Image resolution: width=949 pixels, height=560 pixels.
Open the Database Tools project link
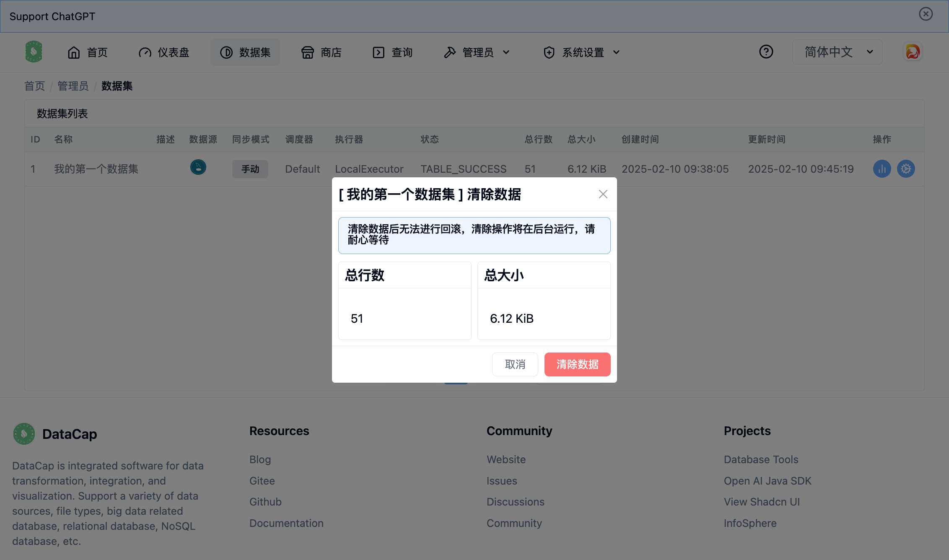pos(761,459)
